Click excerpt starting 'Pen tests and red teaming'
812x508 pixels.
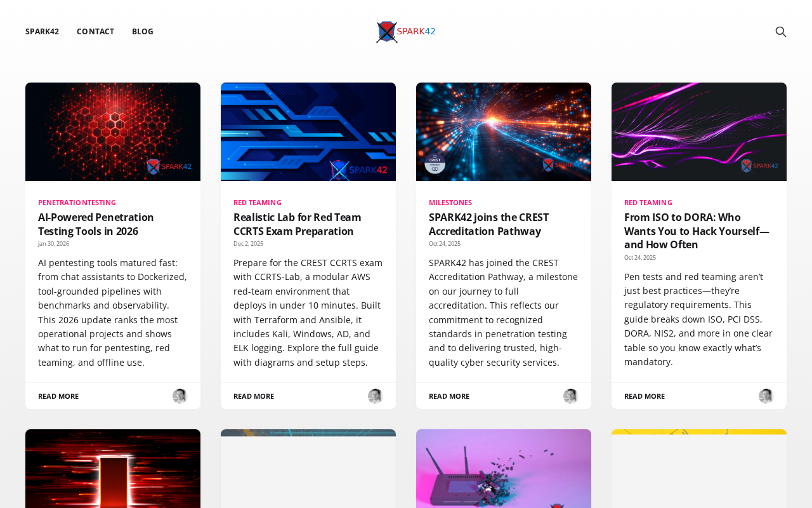tap(699, 319)
